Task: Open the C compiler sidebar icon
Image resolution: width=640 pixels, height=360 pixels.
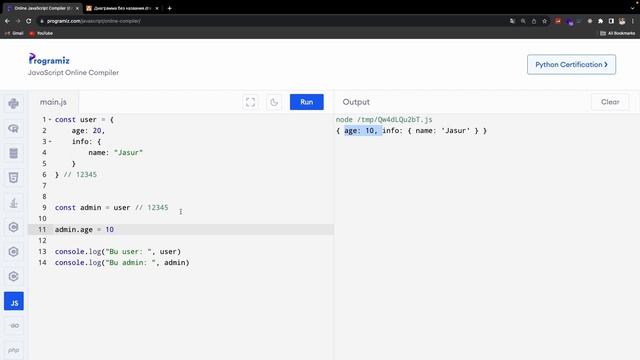Action: pos(13,227)
